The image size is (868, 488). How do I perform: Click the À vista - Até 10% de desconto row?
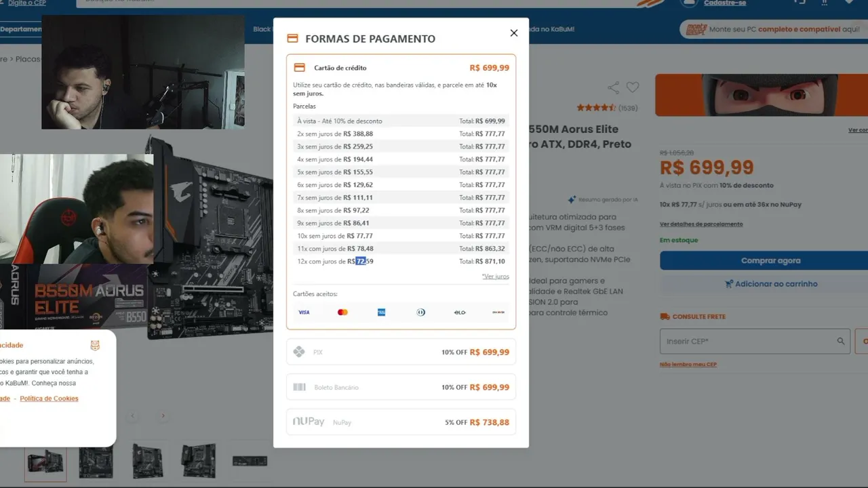click(x=401, y=121)
